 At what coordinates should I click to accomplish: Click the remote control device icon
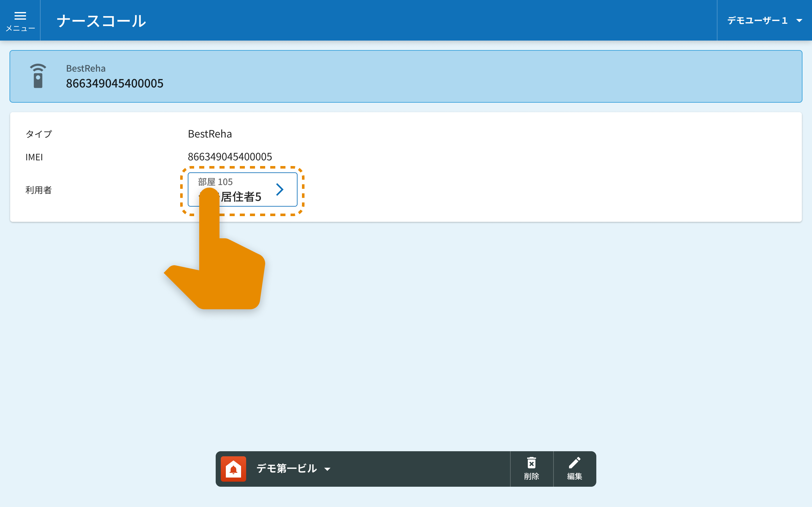[38, 76]
